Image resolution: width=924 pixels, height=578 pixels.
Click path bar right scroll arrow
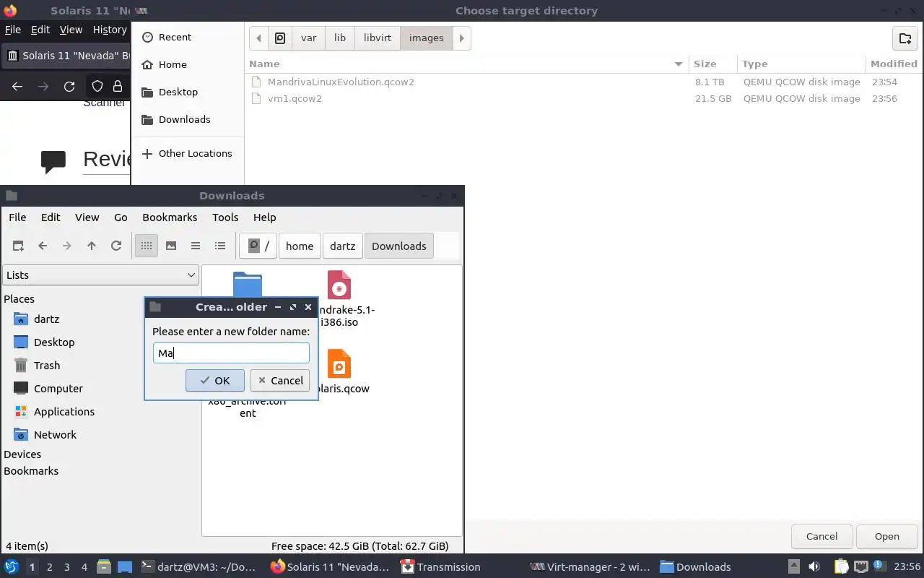(462, 38)
